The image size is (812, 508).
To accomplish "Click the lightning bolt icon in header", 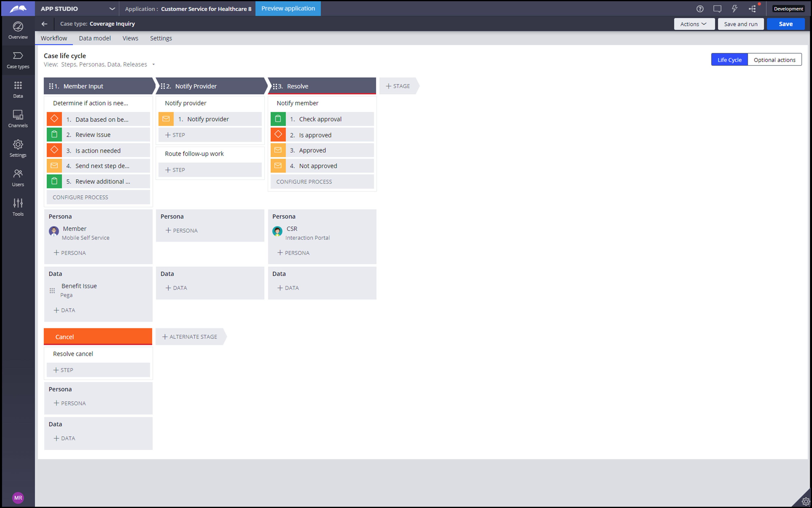I will (735, 9).
